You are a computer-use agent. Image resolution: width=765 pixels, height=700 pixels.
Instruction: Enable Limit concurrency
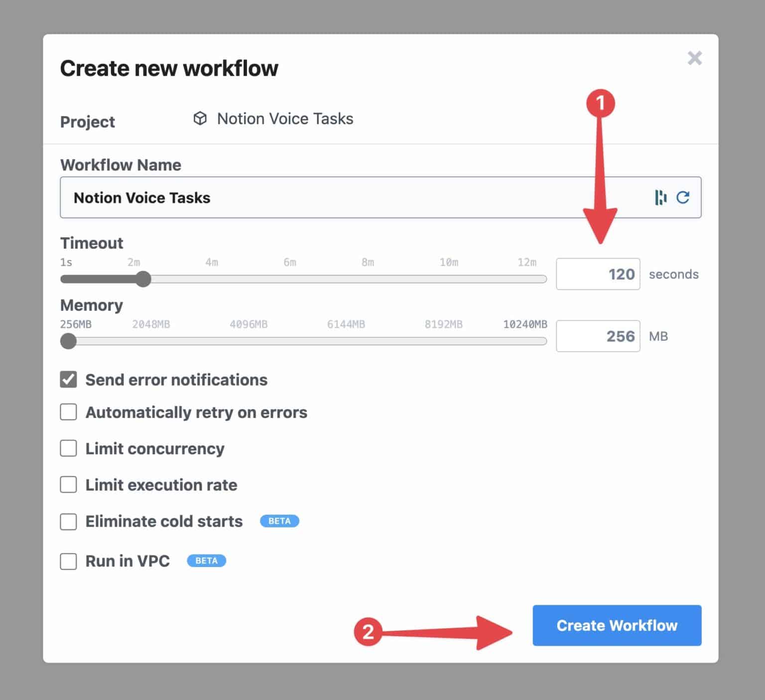pyautogui.click(x=68, y=448)
